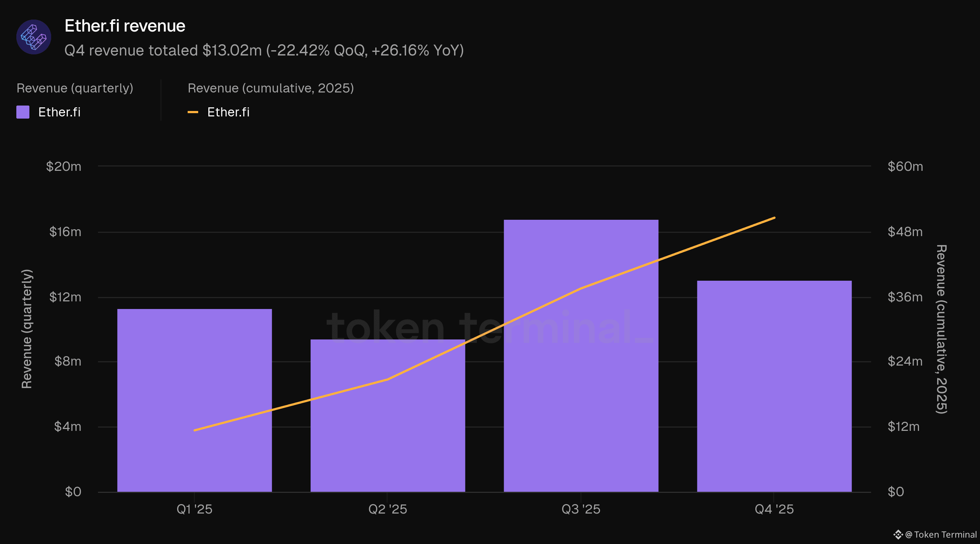Image resolution: width=980 pixels, height=544 pixels.
Task: Toggle the quarterly Ether.fi legend label
Action: (60, 112)
